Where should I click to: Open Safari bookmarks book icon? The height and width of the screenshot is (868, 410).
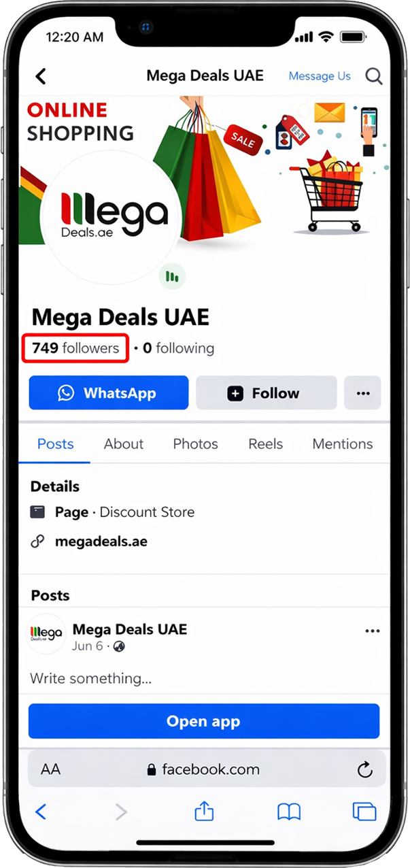[x=289, y=812]
